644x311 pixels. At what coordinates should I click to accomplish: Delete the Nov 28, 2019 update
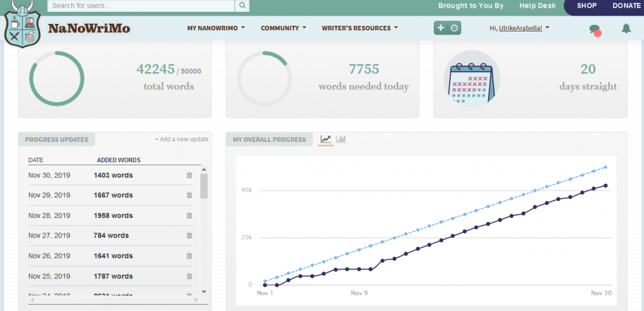point(189,216)
